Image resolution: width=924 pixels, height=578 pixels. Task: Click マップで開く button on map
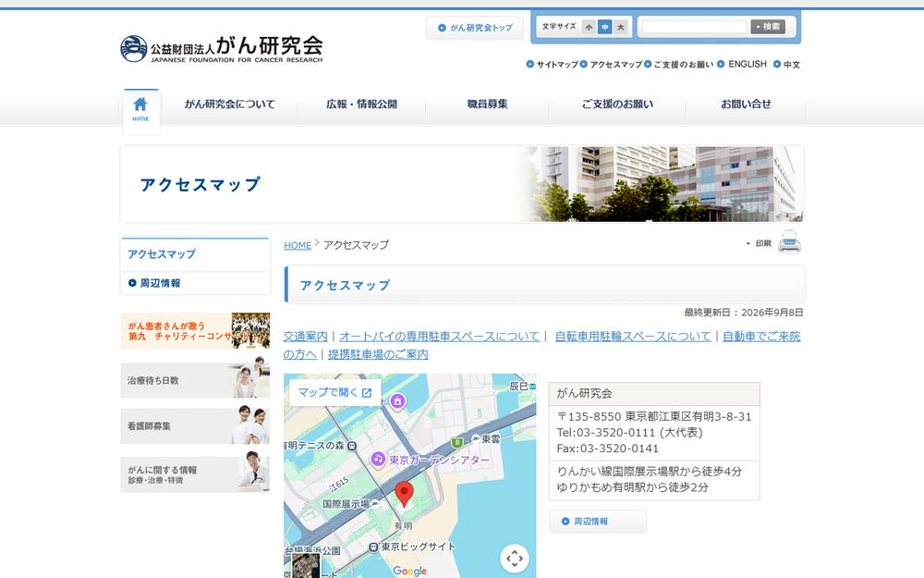[334, 392]
